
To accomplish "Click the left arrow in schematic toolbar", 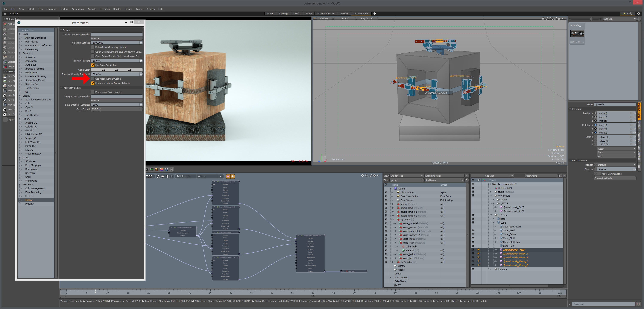I will pyautogui.click(x=163, y=177).
